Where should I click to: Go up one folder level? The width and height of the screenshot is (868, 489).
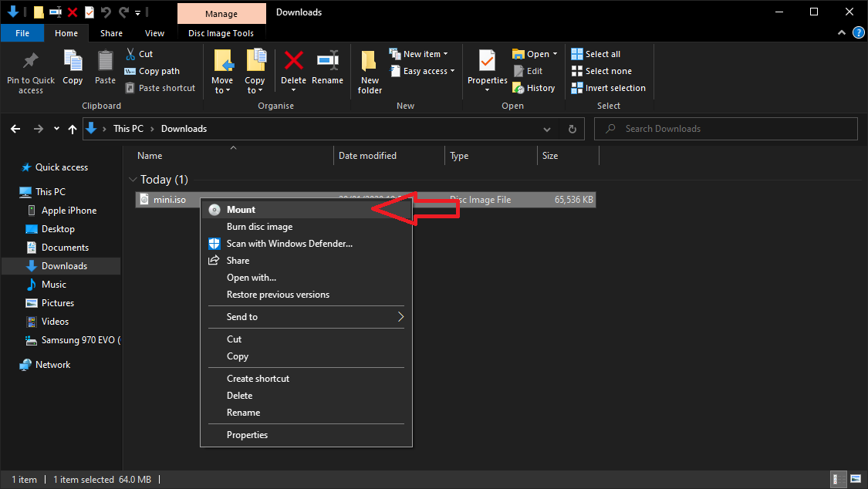pos(73,129)
